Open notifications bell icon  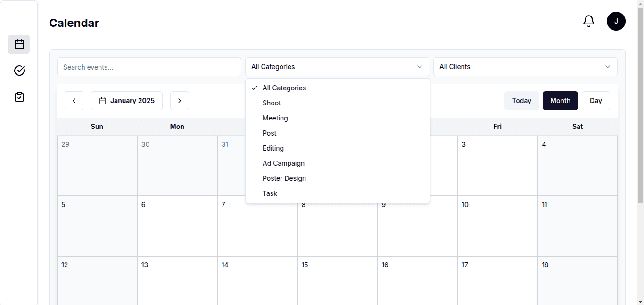point(589,21)
